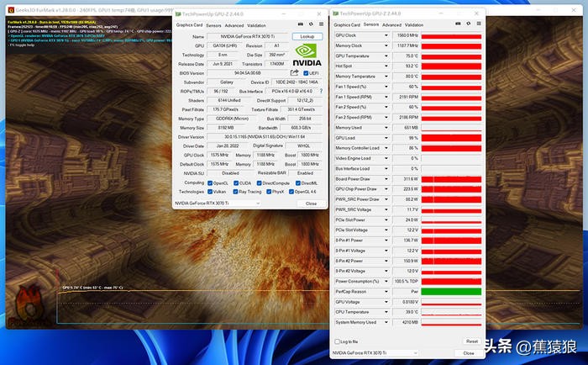Click the refresh icon in GPU-Z Graphics Card window
Viewport: 588px width, 365px height.
311,24
